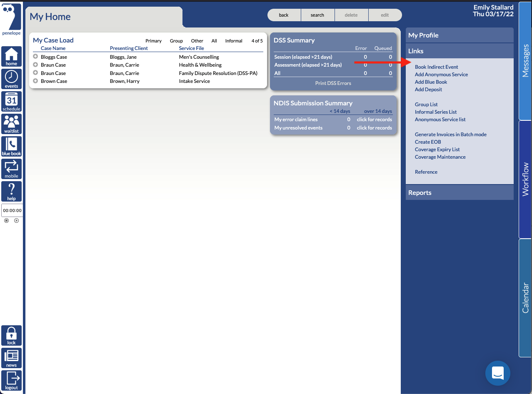532x394 pixels.
Task: Open Informal Series List link
Action: click(436, 112)
